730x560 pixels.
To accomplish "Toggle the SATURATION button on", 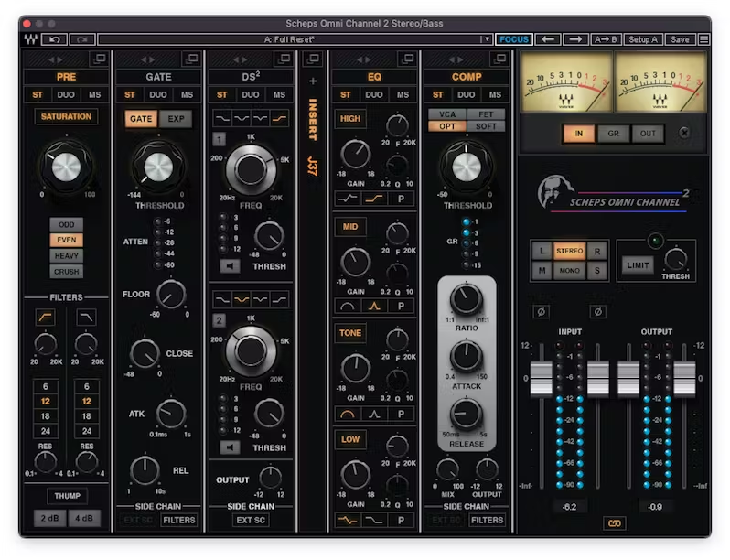I will click(x=66, y=116).
